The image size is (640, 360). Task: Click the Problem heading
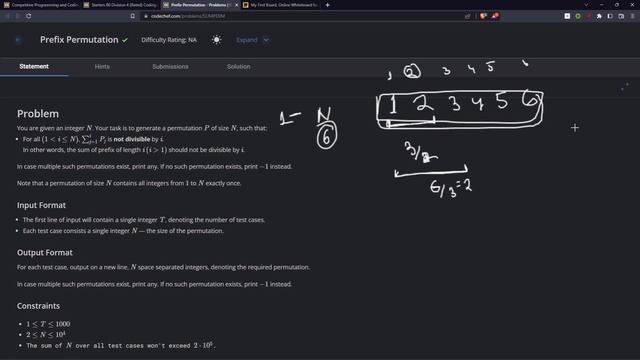pos(38,113)
